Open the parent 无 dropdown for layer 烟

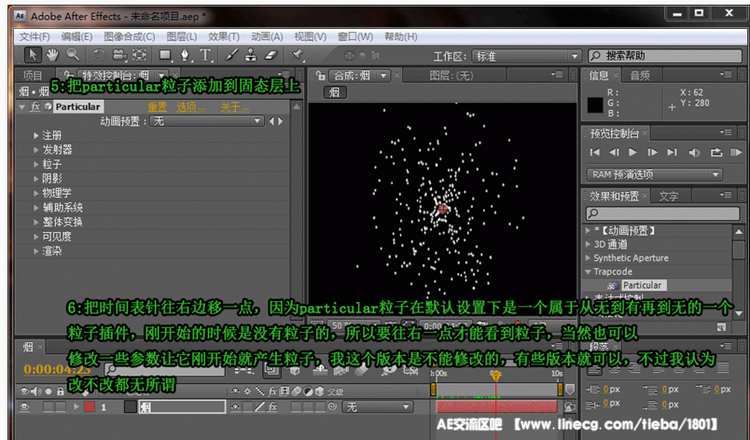377,407
